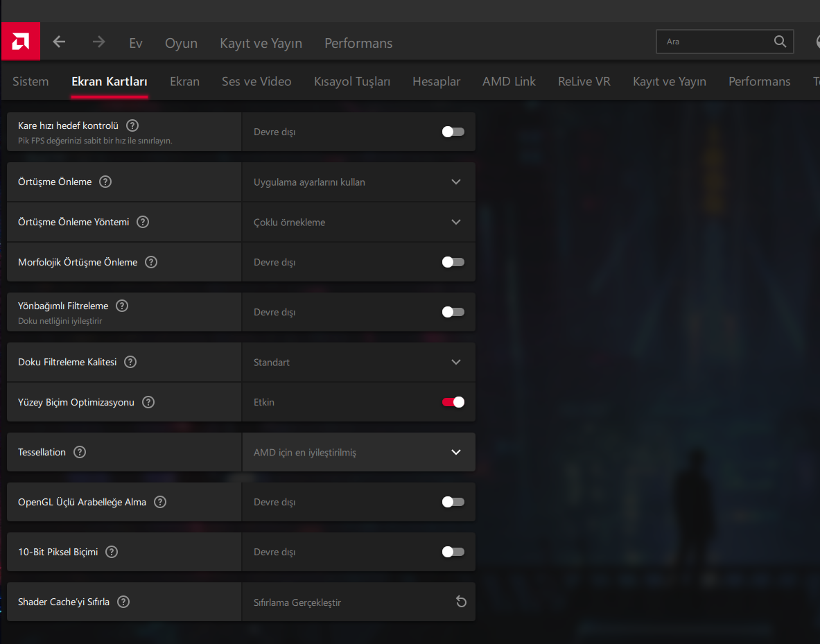The width and height of the screenshot is (820, 644).
Task: Open the Hesaplar tab
Action: (436, 82)
